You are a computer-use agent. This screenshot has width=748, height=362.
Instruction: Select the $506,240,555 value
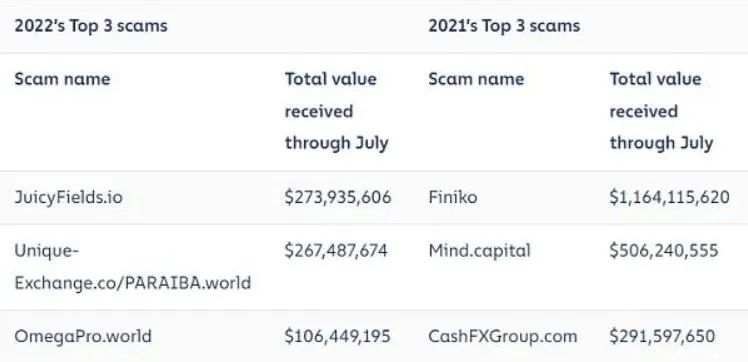tap(664, 250)
